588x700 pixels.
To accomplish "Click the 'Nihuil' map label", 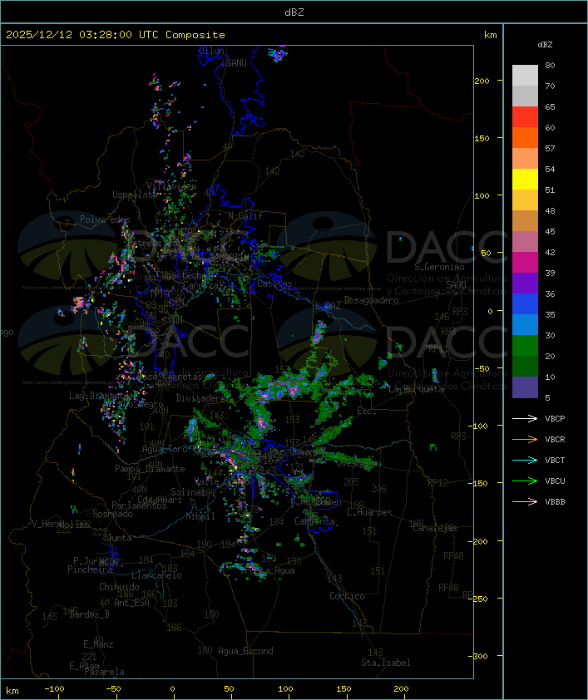I will pos(200,516).
